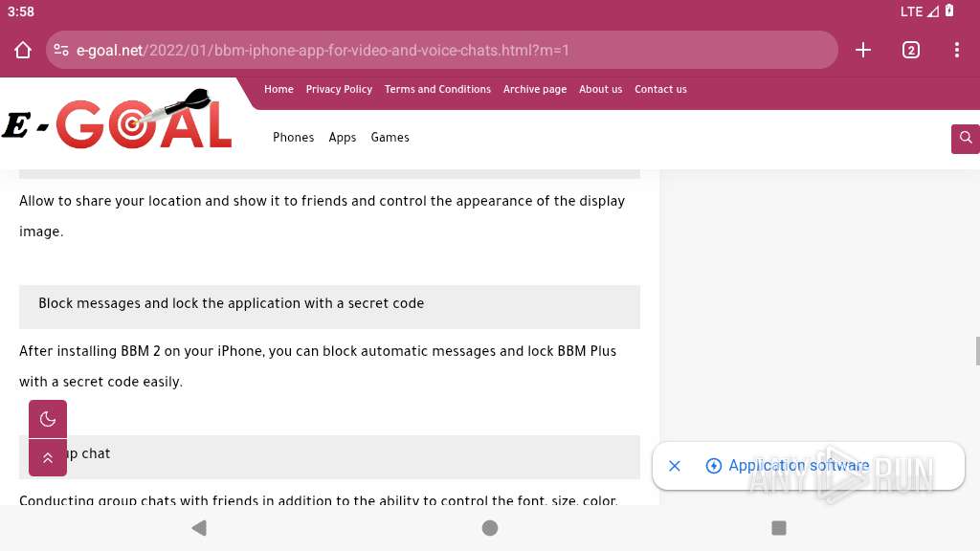
Task: Open the Contact us page
Action: [660, 89]
